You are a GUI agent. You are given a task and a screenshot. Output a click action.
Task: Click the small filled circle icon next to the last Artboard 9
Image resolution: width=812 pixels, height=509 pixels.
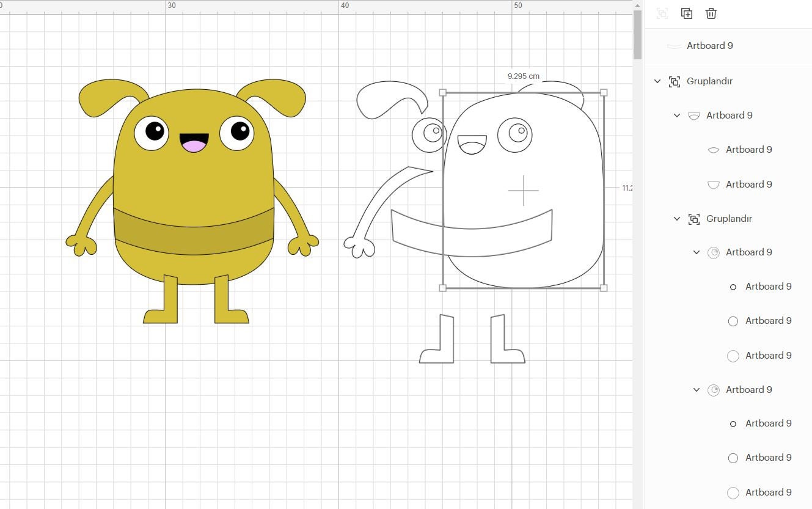[x=733, y=423]
